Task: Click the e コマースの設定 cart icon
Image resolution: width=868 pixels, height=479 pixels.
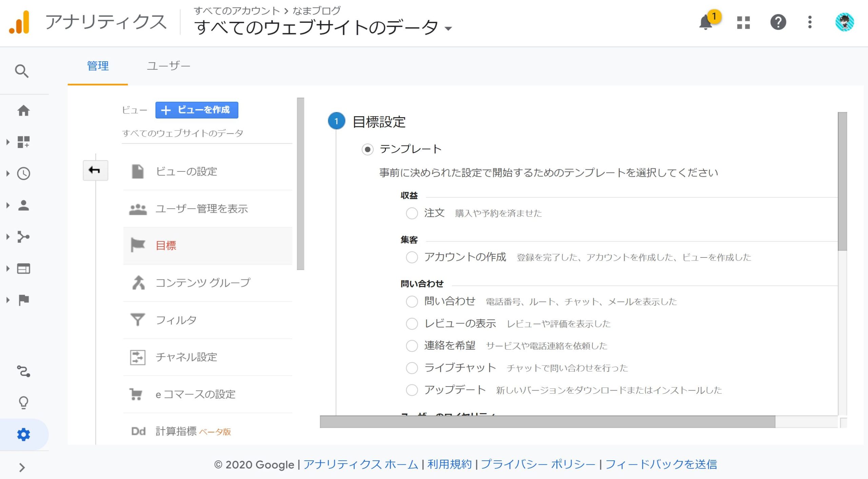Action: tap(136, 394)
